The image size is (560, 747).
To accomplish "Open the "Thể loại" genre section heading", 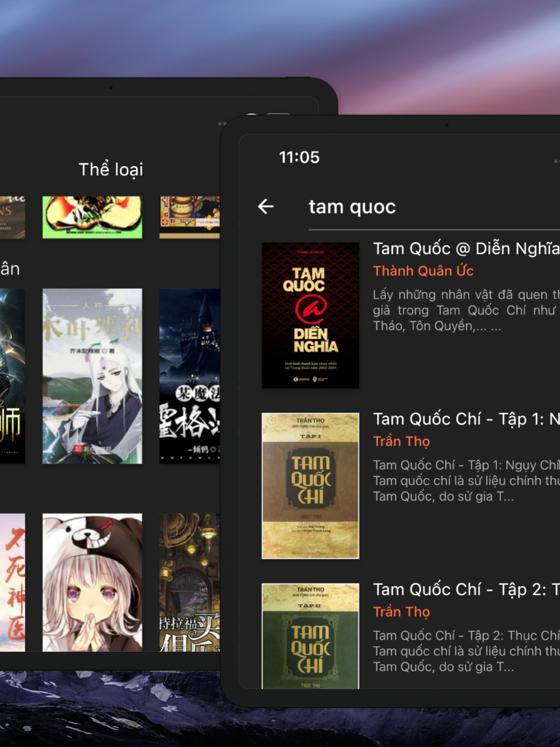I will click(111, 169).
